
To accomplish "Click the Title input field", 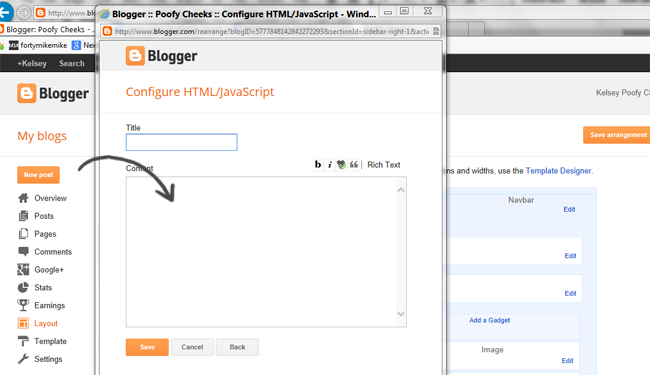I will (x=182, y=142).
